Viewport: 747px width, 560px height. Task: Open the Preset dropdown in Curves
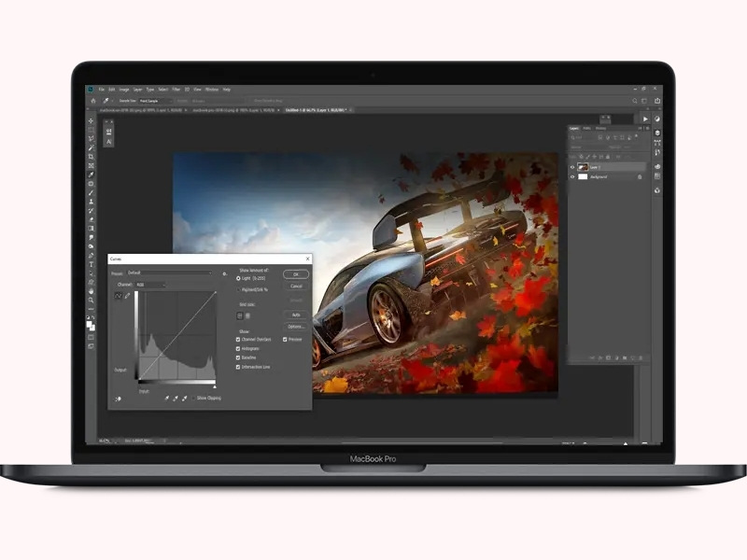coord(169,273)
